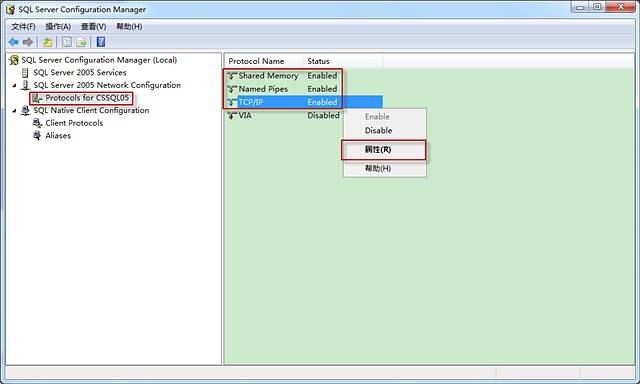
Task: Click the TCP/IP protocol icon
Action: point(232,102)
